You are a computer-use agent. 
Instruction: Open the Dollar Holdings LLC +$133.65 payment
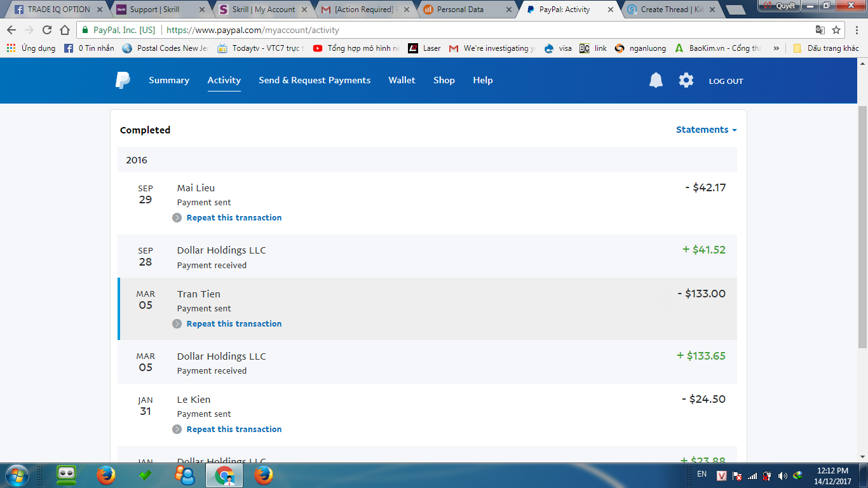tap(427, 362)
